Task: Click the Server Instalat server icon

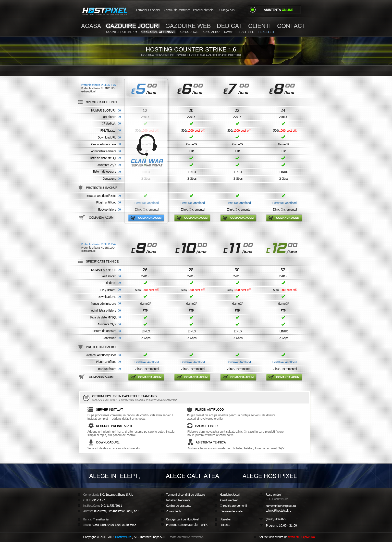Action: (90, 409)
